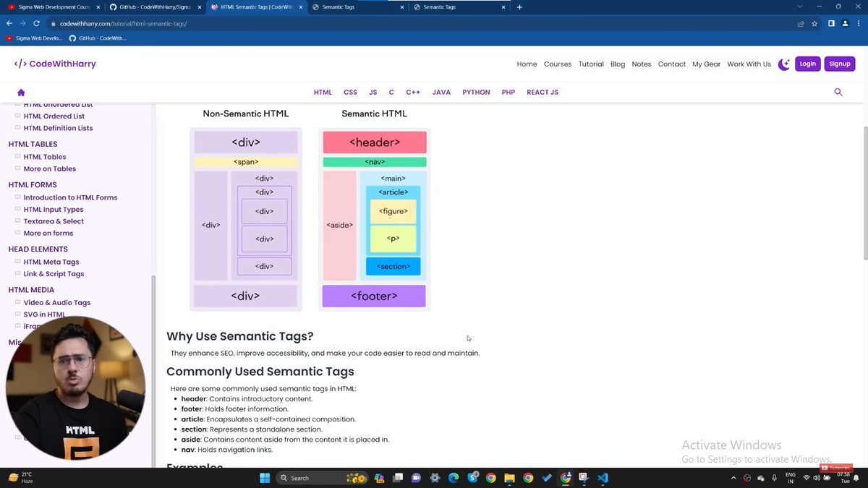Open More on Tables in sidebar

click(x=50, y=168)
